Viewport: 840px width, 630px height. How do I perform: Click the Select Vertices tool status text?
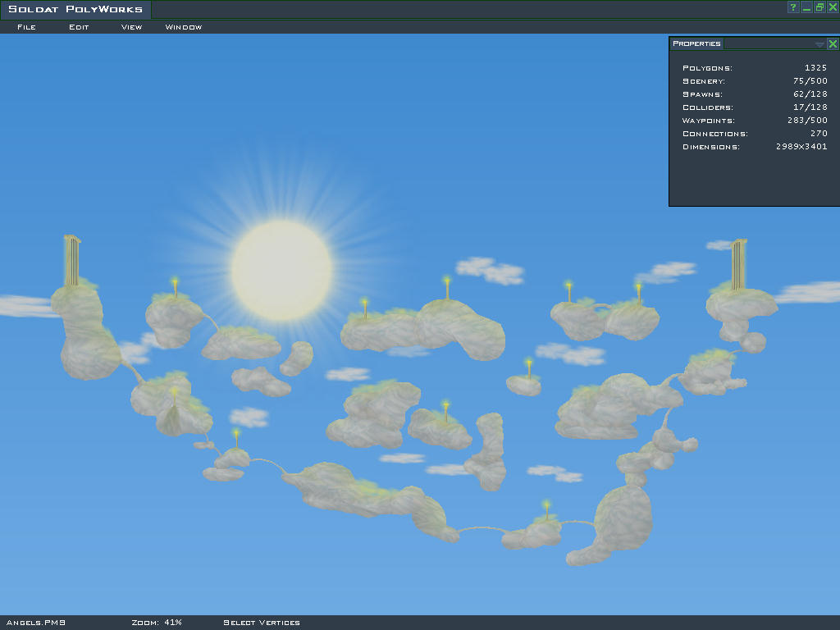pyautogui.click(x=262, y=623)
